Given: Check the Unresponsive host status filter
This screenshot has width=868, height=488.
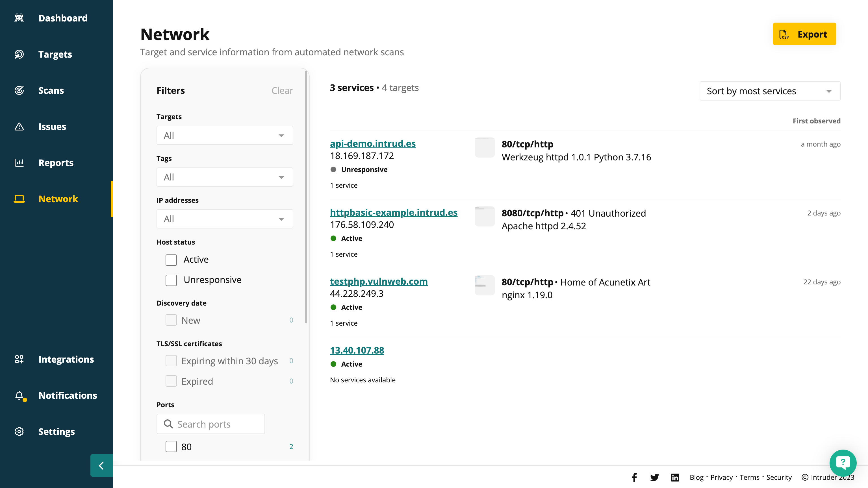Looking at the screenshot, I should pyautogui.click(x=171, y=280).
